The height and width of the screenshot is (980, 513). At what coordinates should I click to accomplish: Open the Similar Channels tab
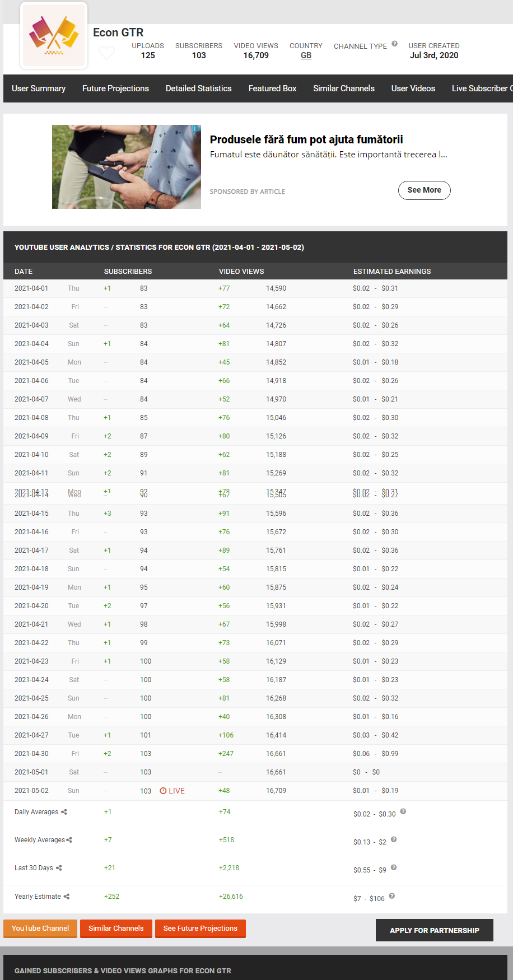point(344,88)
